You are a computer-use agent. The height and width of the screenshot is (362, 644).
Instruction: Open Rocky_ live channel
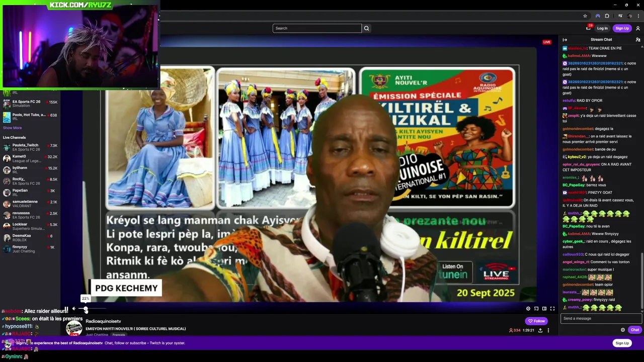(30, 181)
